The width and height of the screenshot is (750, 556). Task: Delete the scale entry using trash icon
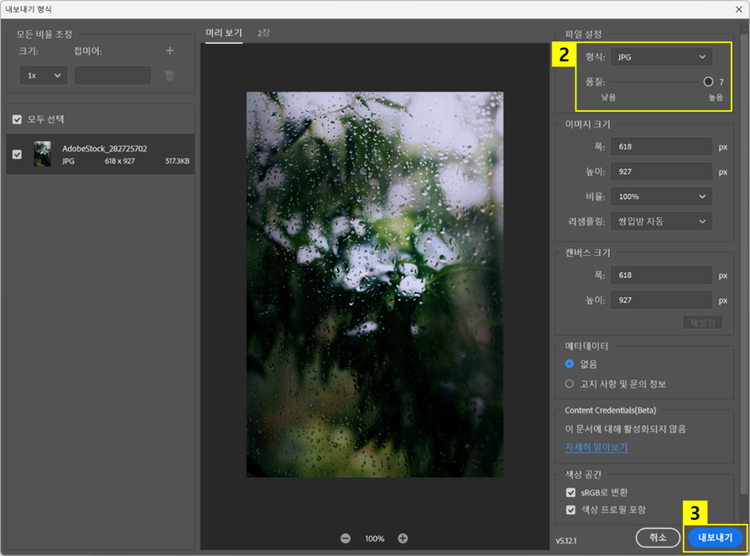point(169,76)
